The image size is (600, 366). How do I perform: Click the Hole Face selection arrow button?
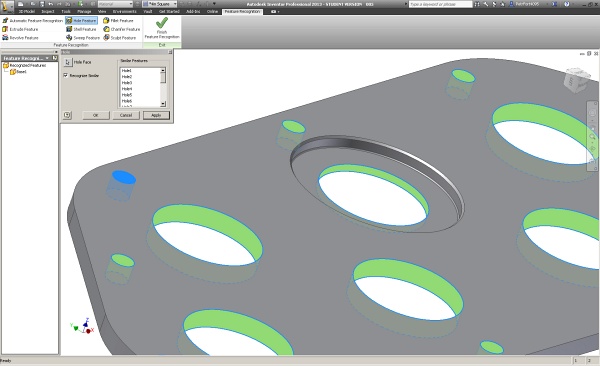tap(68, 62)
